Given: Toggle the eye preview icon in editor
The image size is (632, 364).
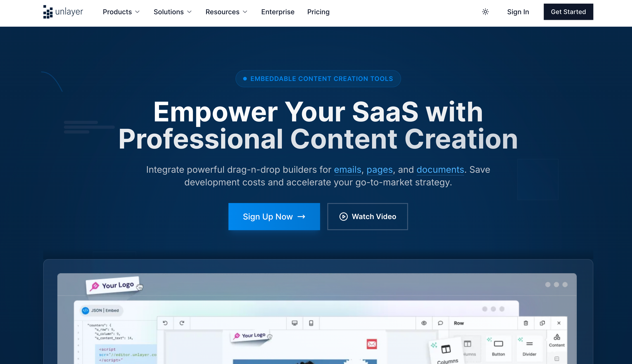Looking at the screenshot, I should tap(424, 323).
